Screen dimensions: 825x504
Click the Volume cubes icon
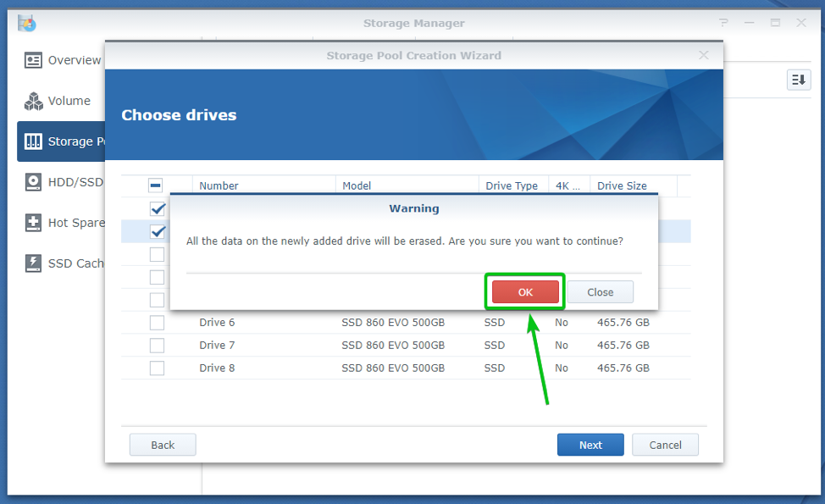33,101
